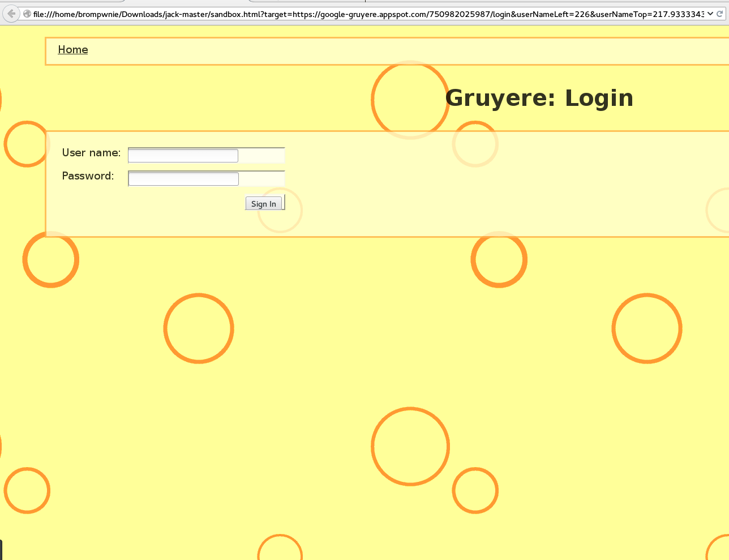Click the large orange circle left of the heading

(x=410, y=100)
